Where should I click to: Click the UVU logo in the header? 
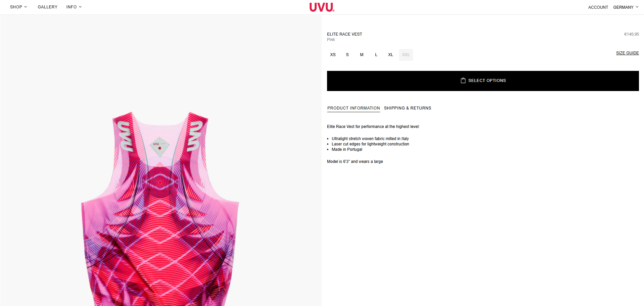pyautogui.click(x=322, y=7)
